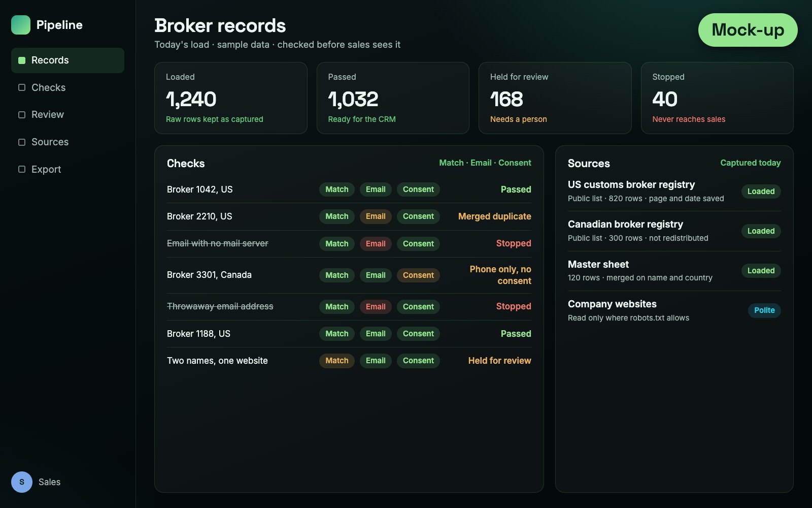812x508 pixels.
Task: Click the 'US customs broker registry' title
Action: [x=631, y=184]
